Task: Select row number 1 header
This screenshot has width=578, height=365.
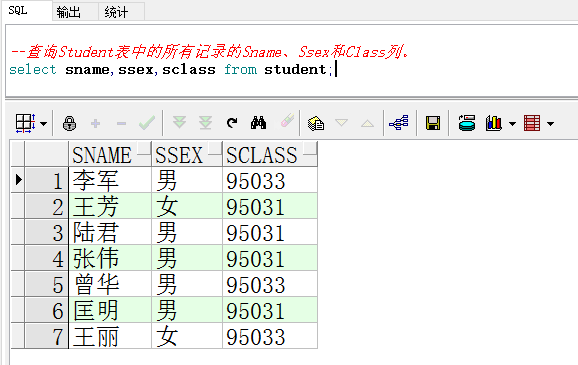Action: (x=46, y=181)
